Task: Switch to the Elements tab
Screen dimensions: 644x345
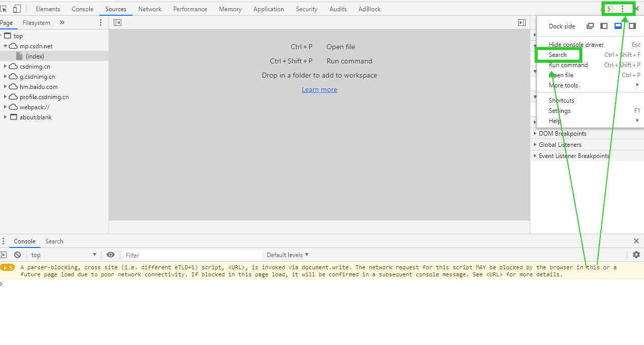Action: (x=48, y=9)
